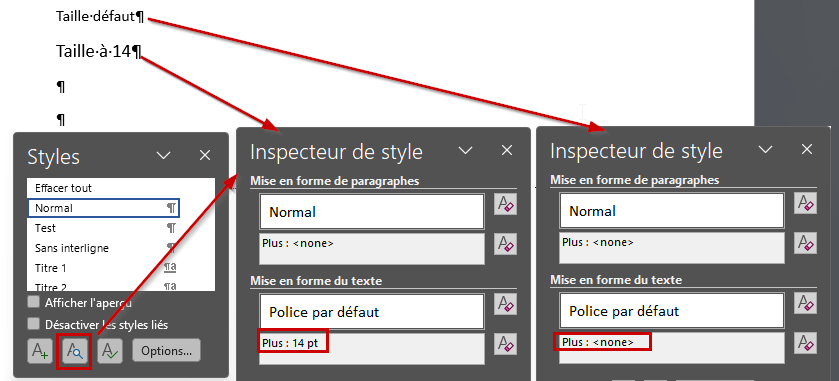The height and width of the screenshot is (381, 839).
Task: Click left Inspecteur paragraph Plus none field
Action: pyautogui.click(x=372, y=249)
